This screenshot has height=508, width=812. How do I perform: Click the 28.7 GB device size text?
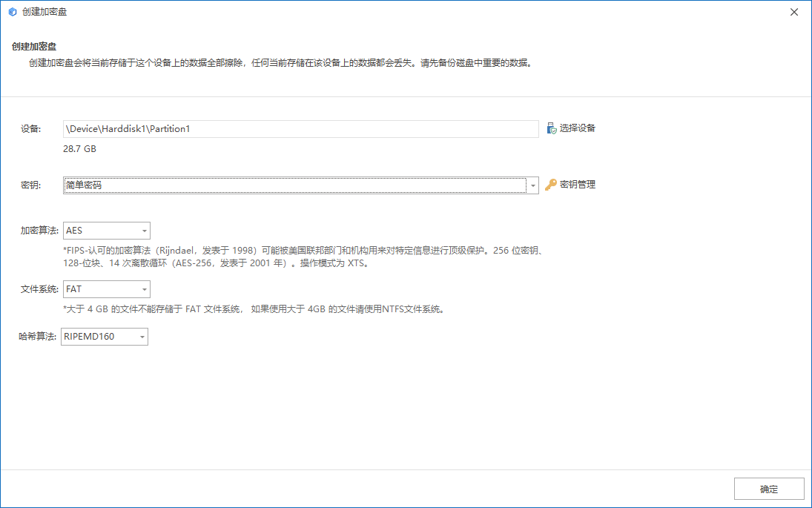[x=80, y=149]
